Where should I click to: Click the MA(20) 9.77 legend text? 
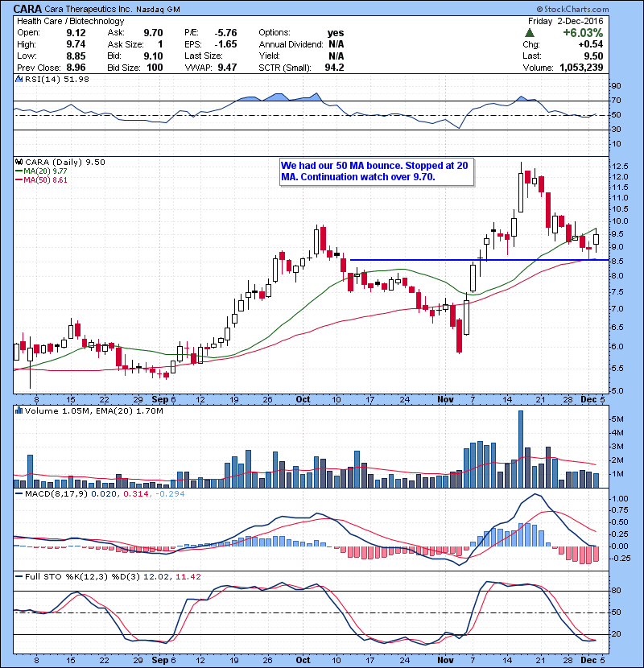click(46, 171)
